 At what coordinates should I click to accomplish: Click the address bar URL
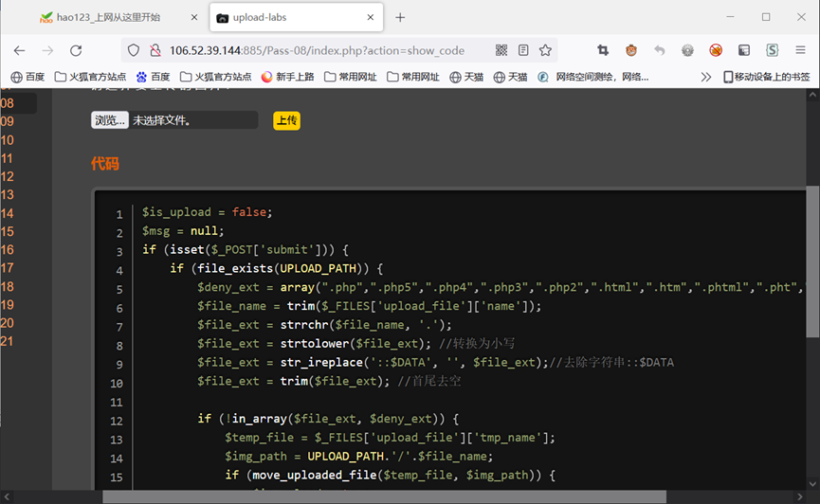coord(317,50)
